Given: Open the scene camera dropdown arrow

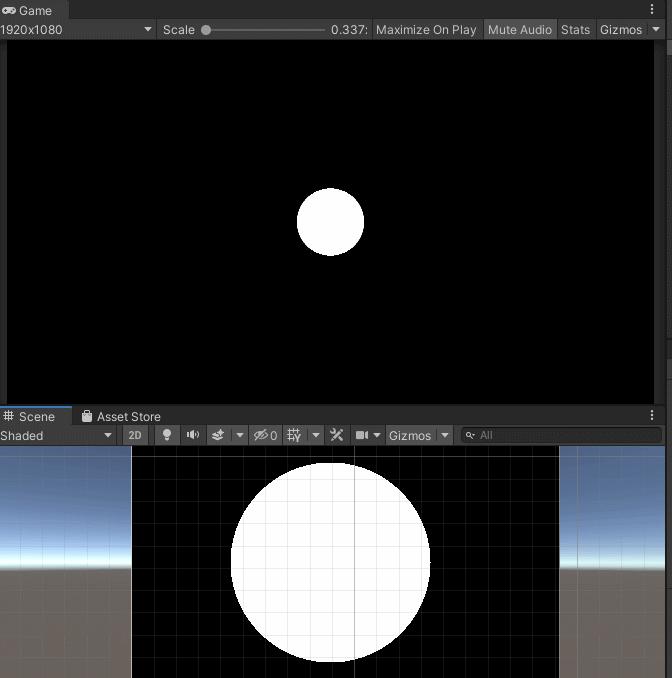Looking at the screenshot, I should tap(377, 435).
